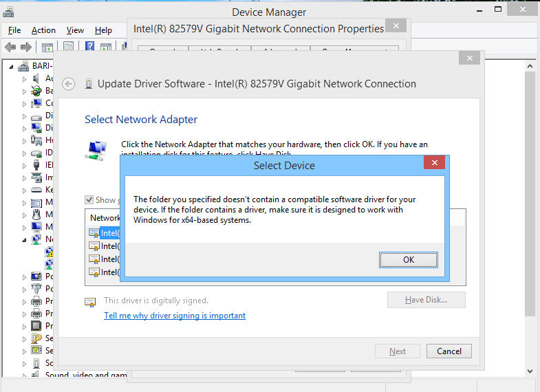
Task: Select the Computer category icon
Action: click(x=36, y=103)
